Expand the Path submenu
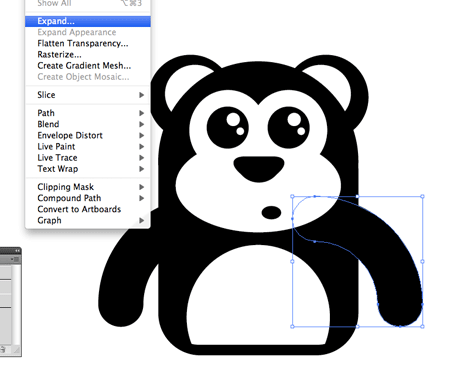 point(142,113)
